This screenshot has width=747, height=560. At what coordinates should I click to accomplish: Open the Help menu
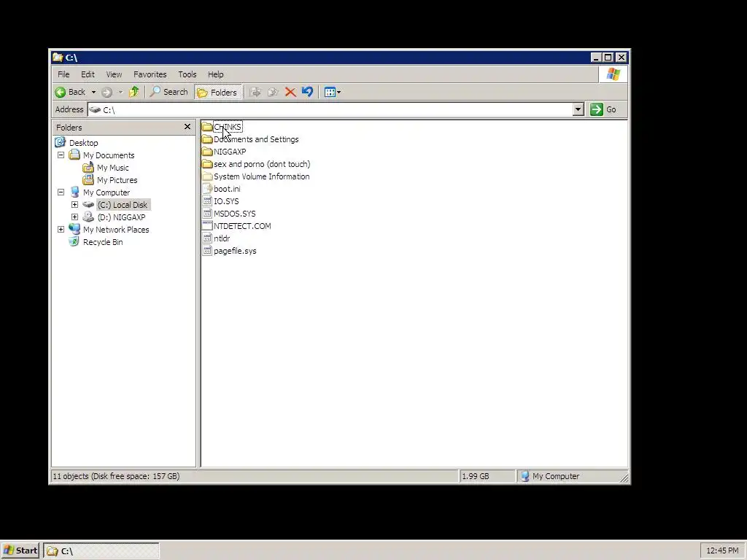(215, 74)
